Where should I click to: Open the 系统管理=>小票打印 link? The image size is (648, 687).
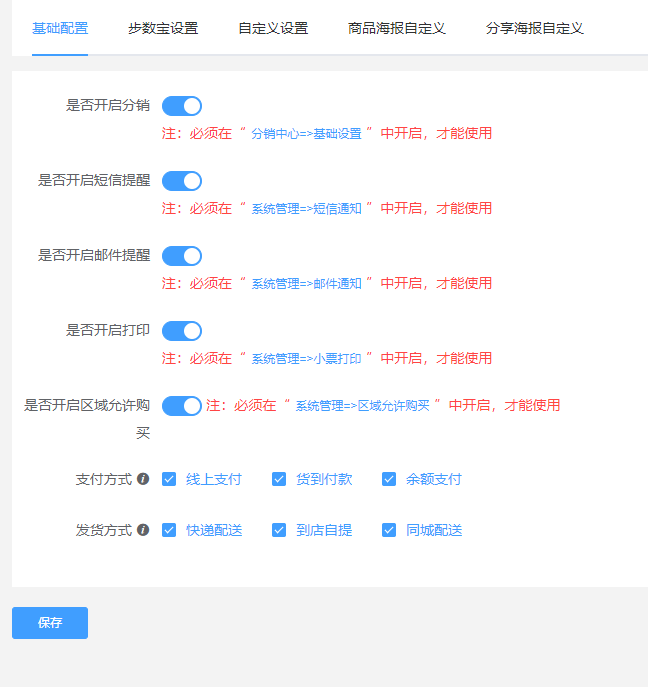click(306, 358)
